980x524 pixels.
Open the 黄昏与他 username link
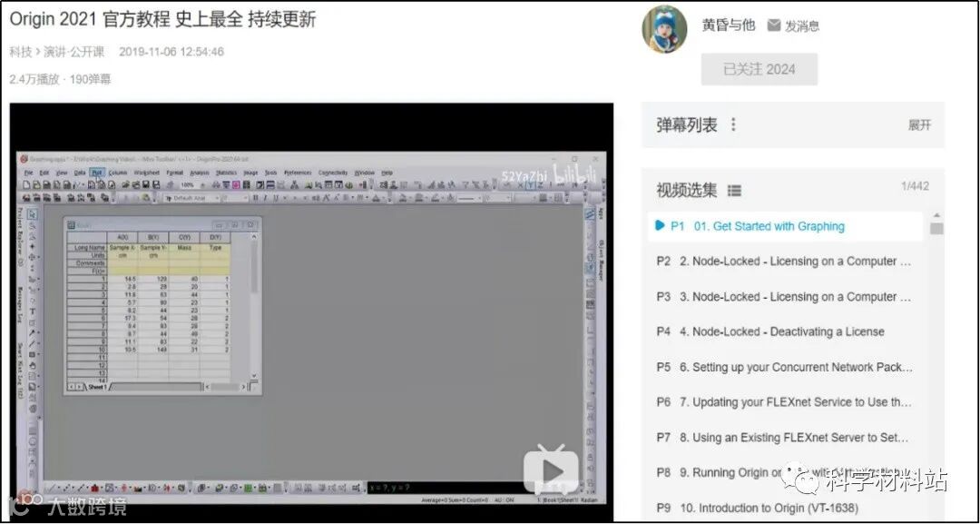tap(729, 25)
